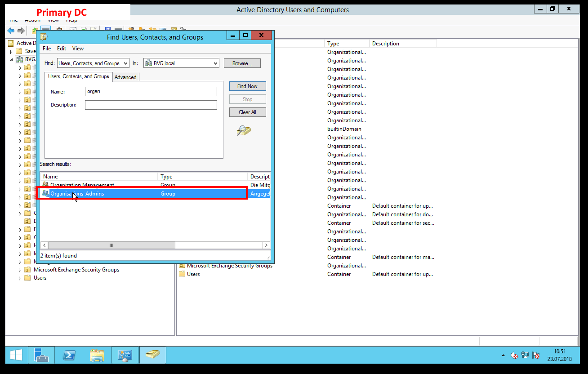Select the Organization Management result row
Image resolution: width=588 pixels, height=374 pixels.
[156, 185]
